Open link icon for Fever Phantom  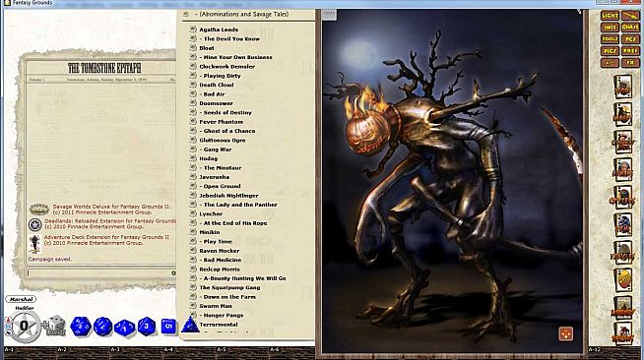(193, 121)
